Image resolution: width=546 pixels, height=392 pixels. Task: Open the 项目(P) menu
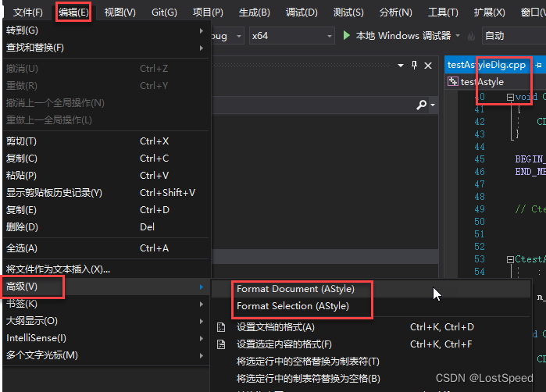click(x=208, y=12)
